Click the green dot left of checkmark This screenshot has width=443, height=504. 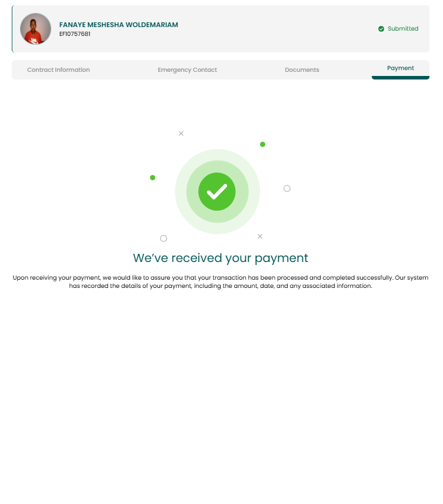(152, 177)
